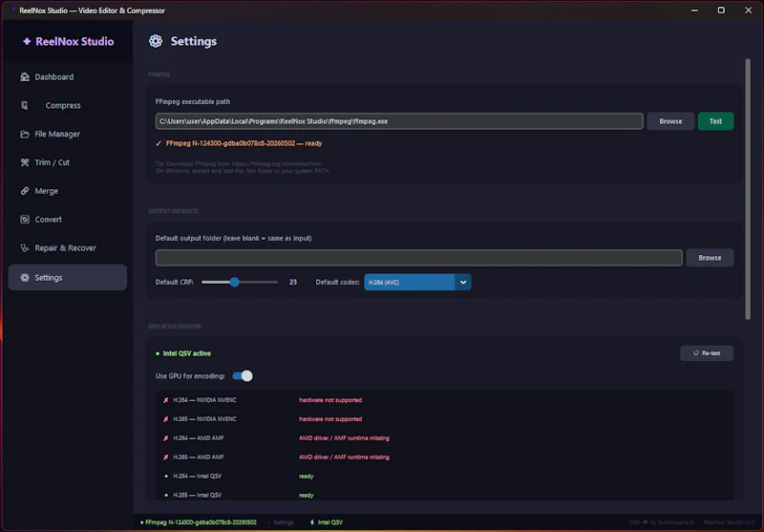Click the Default codec dropdown arrow
This screenshot has height=532, width=764.
(463, 282)
